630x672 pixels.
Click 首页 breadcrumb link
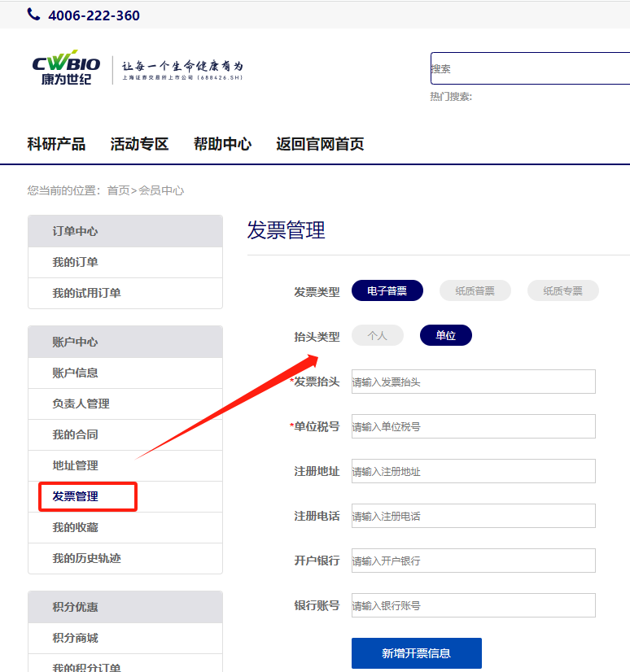pos(118,190)
